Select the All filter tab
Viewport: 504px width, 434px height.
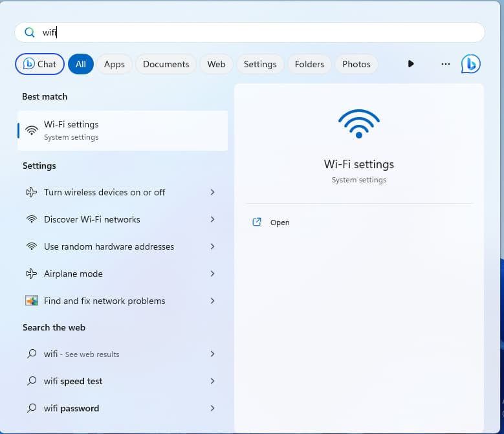81,64
